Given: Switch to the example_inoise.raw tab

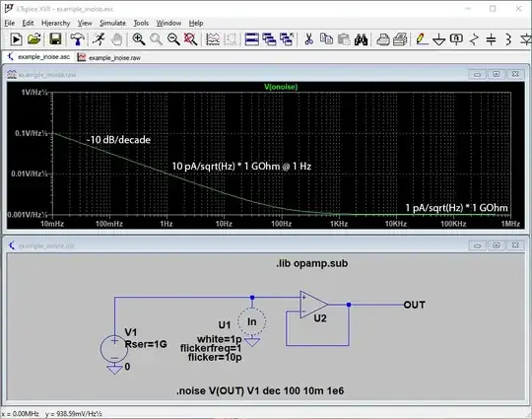Looking at the screenshot, I should [109, 57].
